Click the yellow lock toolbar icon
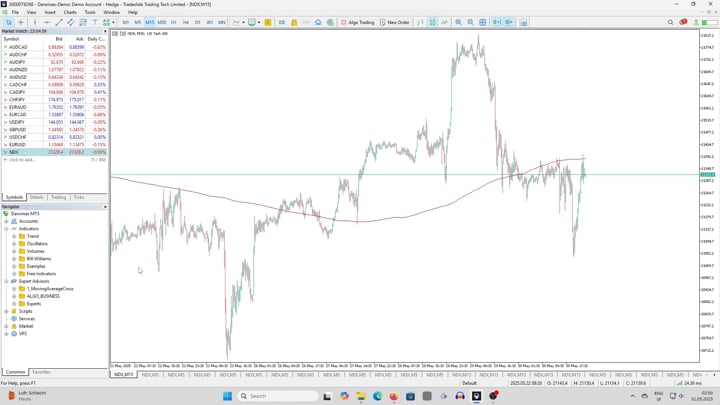 tap(294, 22)
